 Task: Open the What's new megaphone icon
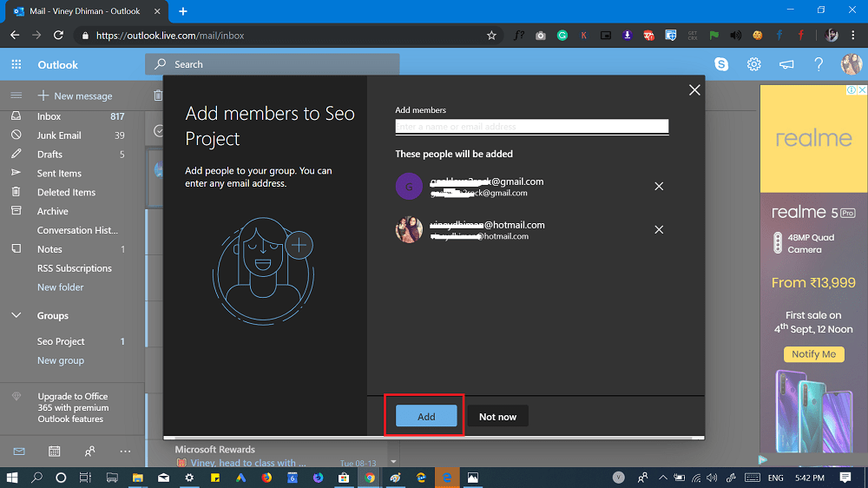(786, 64)
